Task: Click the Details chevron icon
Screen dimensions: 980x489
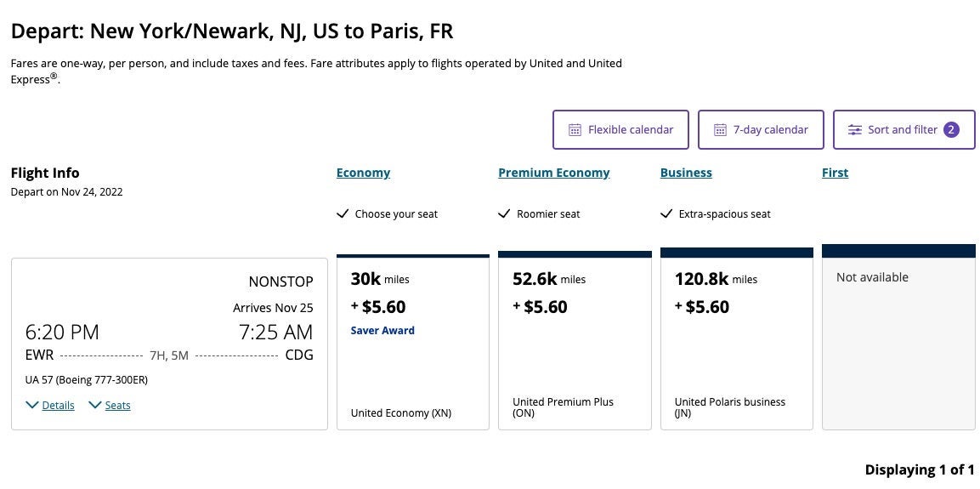Action: tap(32, 406)
